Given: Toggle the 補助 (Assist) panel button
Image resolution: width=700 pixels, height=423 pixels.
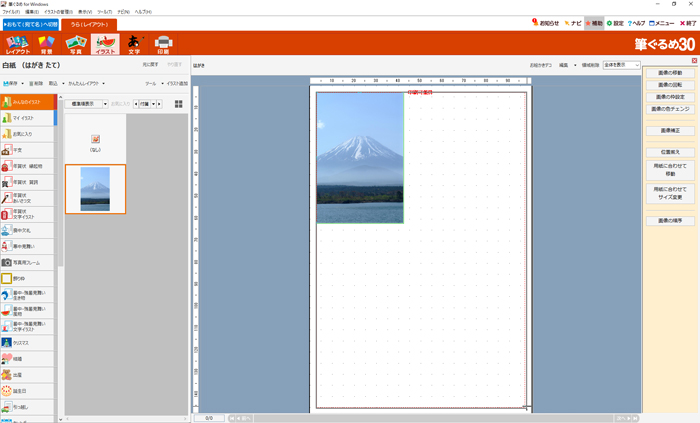Looking at the screenshot, I should (594, 22).
